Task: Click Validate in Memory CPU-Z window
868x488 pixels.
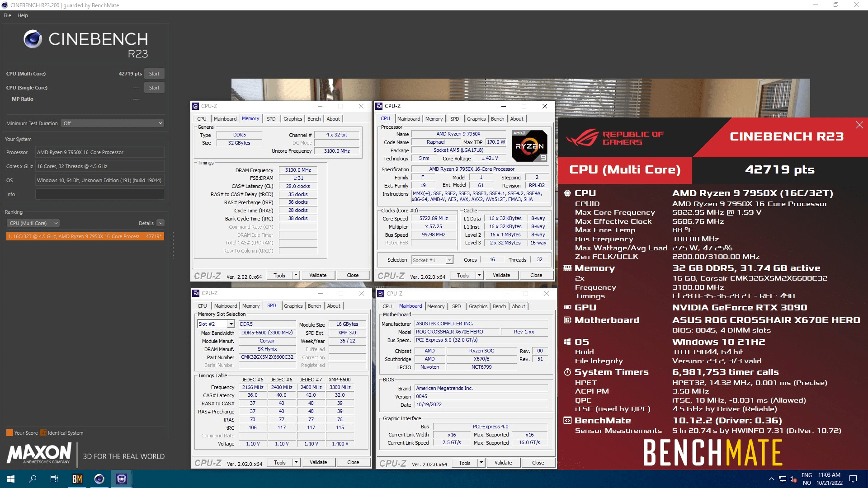Action: [318, 275]
